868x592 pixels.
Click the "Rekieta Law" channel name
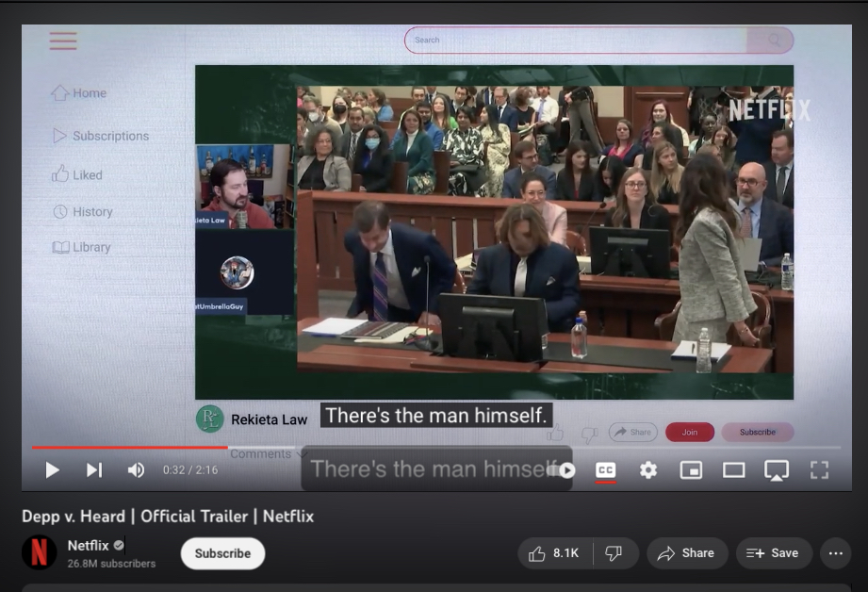(x=269, y=419)
